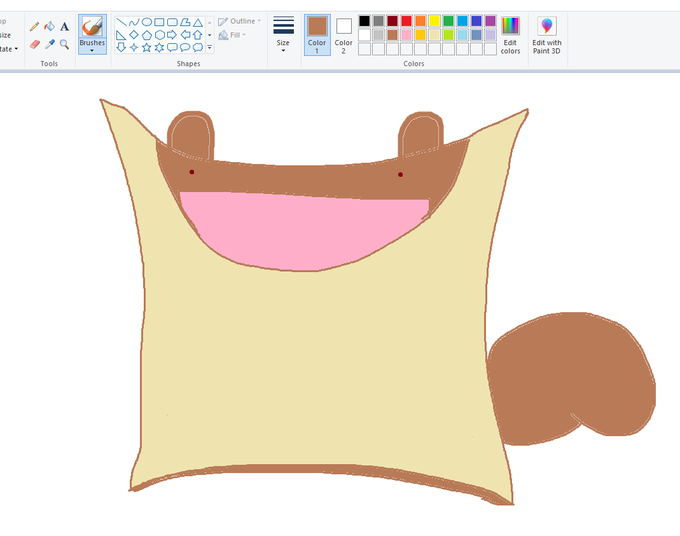Pick the gray color swatch

point(379,21)
